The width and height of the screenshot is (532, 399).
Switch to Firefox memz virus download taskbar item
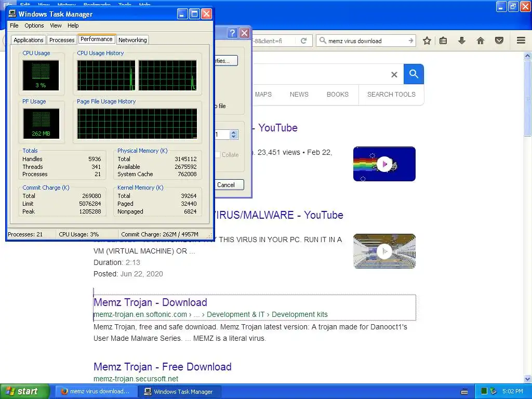[x=96, y=392]
